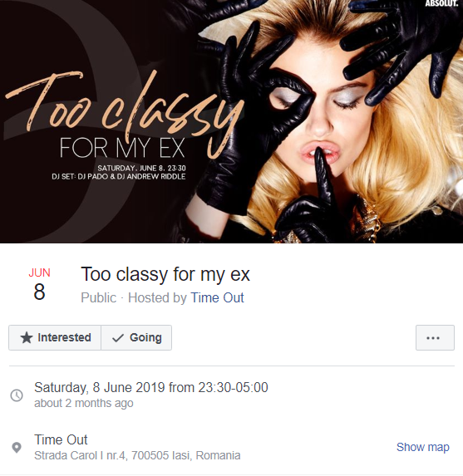The image size is (463, 476).
Task: Click the checkmark icon on Going
Action: point(118,338)
